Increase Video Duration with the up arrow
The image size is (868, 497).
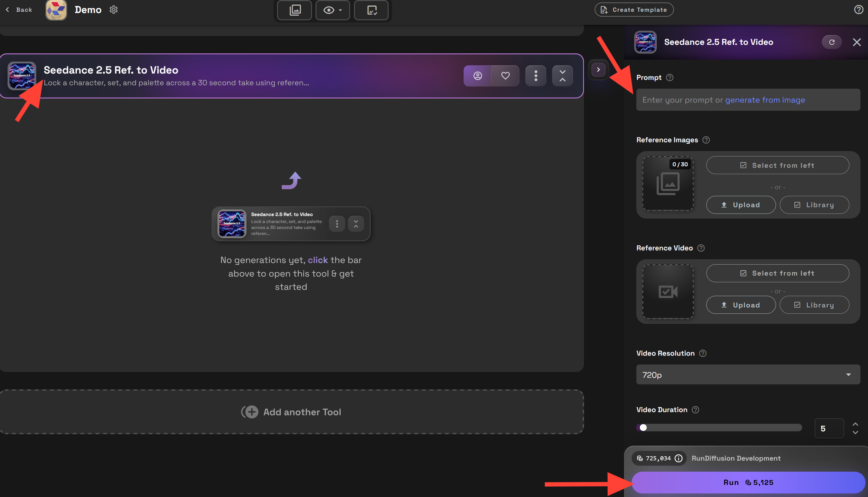coord(855,424)
